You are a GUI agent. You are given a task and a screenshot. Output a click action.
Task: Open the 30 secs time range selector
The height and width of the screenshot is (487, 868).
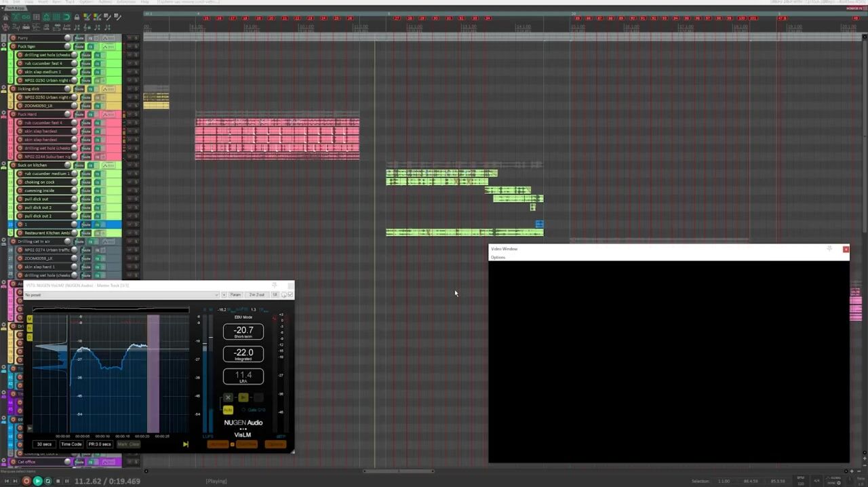point(44,444)
